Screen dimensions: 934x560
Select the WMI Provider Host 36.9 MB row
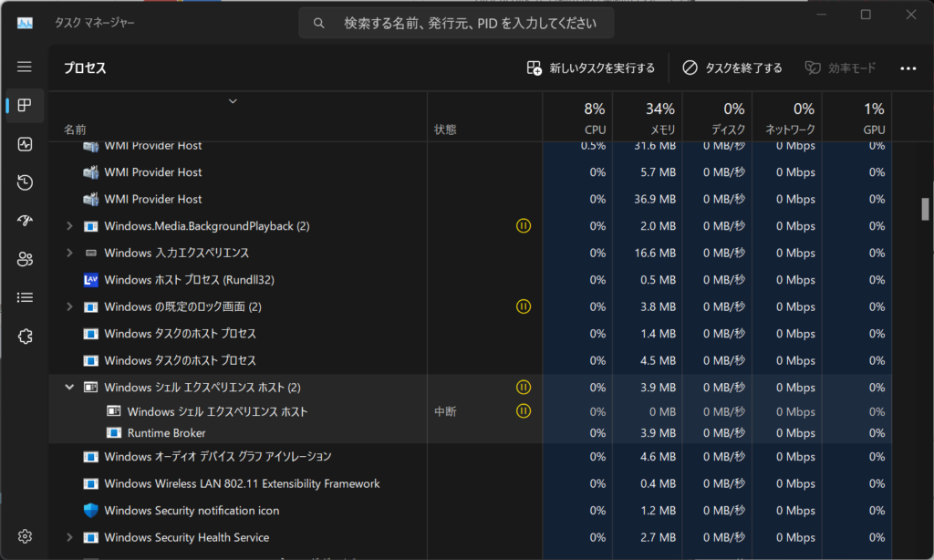click(470, 199)
